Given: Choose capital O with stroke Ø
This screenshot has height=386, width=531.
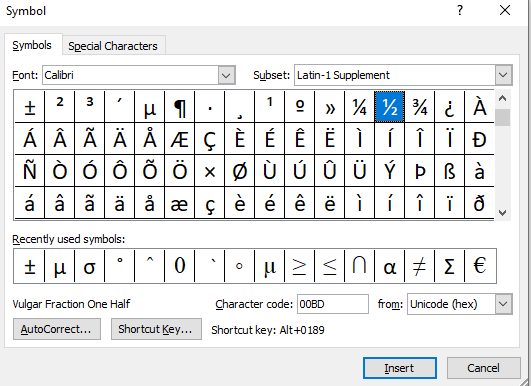Looking at the screenshot, I should [x=239, y=171].
